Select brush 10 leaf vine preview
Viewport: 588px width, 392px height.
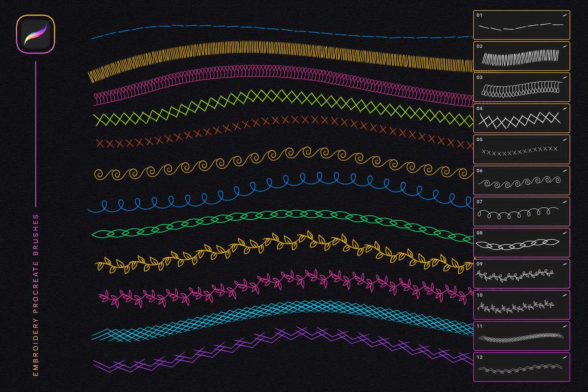[x=521, y=307]
